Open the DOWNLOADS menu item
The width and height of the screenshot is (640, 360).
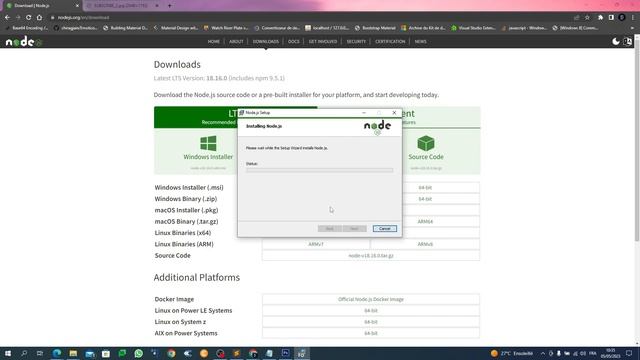(266, 42)
